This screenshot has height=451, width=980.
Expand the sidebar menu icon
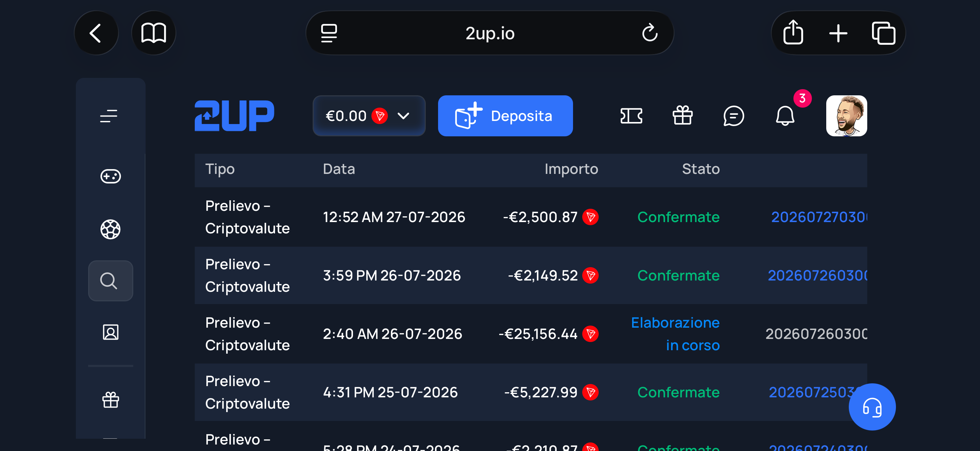tap(109, 115)
